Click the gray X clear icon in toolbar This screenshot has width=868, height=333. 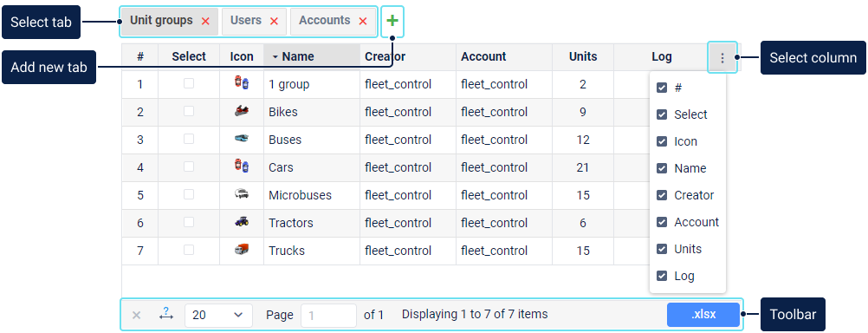[x=136, y=316]
